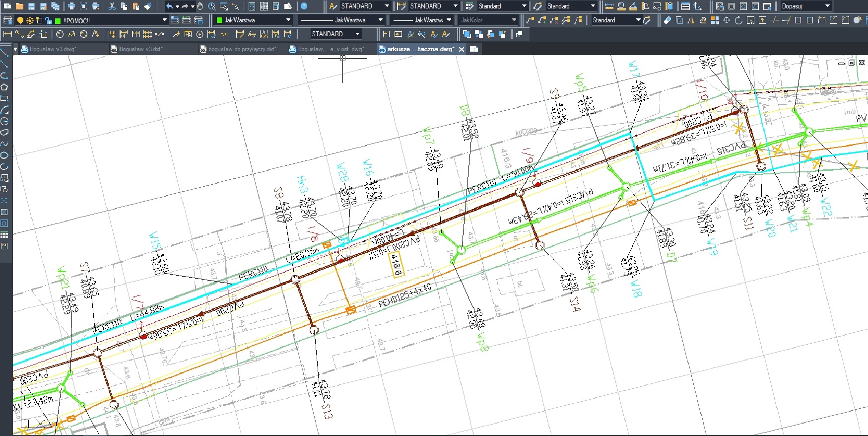
Task: Click the new drawing tab button
Action: point(474,49)
